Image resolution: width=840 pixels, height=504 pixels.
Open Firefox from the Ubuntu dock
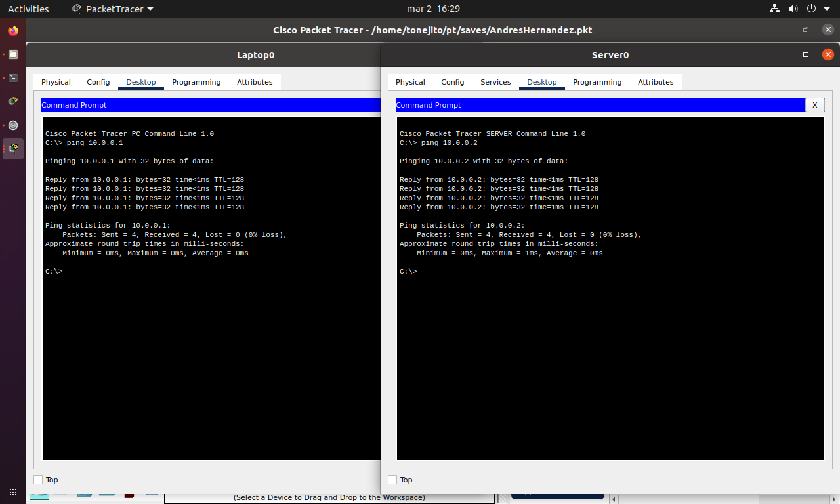(13, 31)
